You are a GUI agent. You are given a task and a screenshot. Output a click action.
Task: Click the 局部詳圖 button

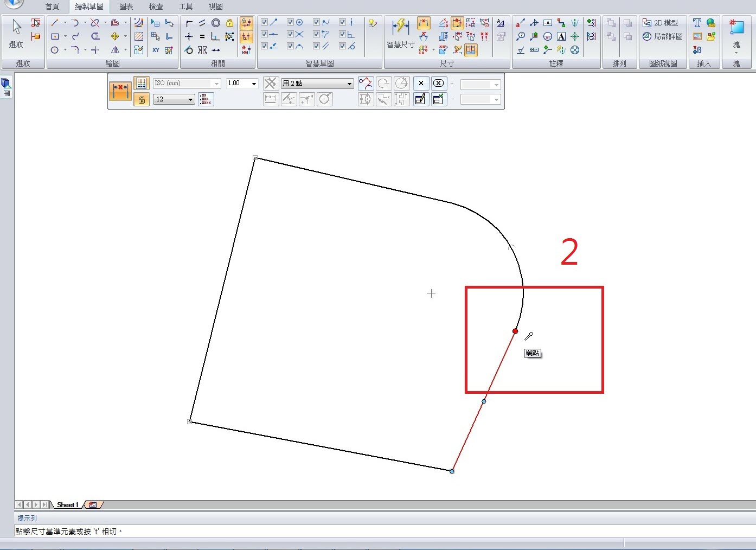click(662, 36)
